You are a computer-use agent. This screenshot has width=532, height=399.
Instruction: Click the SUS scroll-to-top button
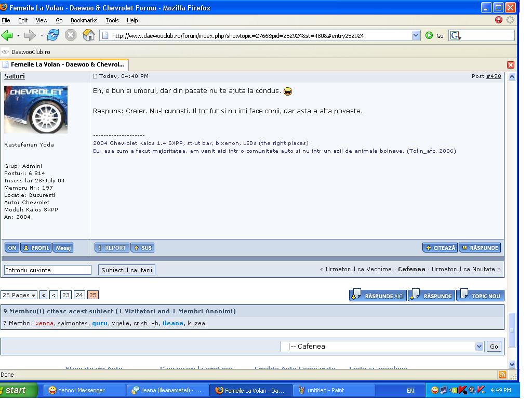coord(142,248)
